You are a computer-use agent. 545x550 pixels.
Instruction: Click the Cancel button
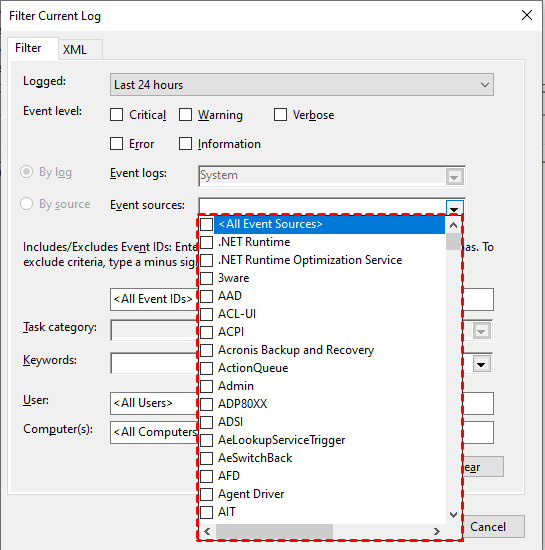[494, 526]
